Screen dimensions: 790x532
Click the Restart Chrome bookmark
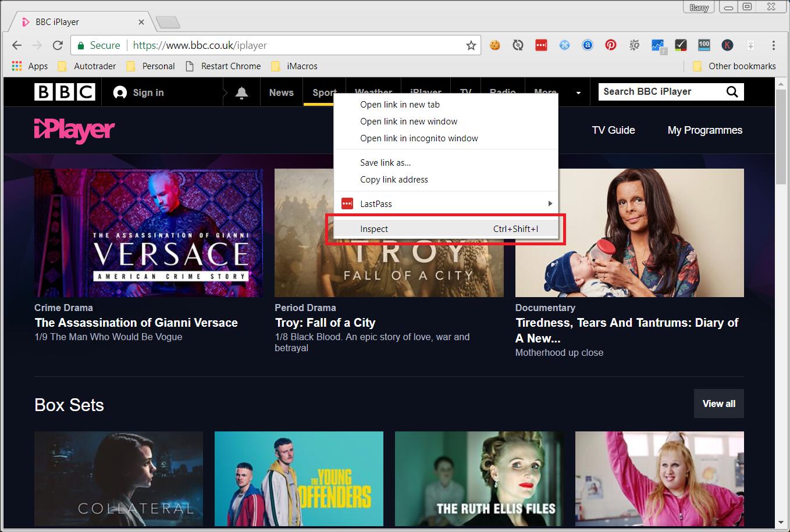pyautogui.click(x=223, y=66)
